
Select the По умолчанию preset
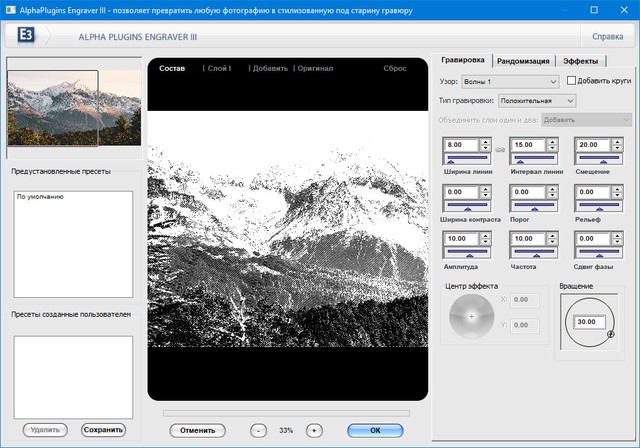(x=40, y=197)
